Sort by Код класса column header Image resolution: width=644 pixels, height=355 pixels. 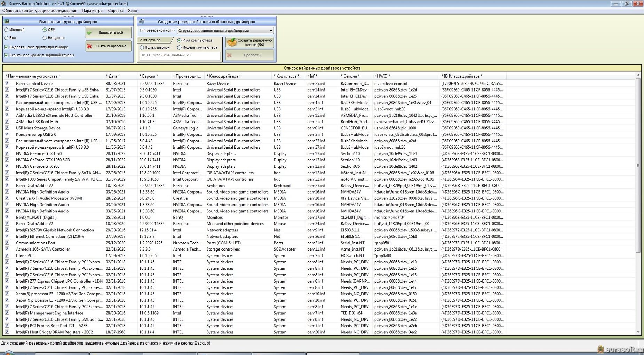pyautogui.click(x=289, y=76)
